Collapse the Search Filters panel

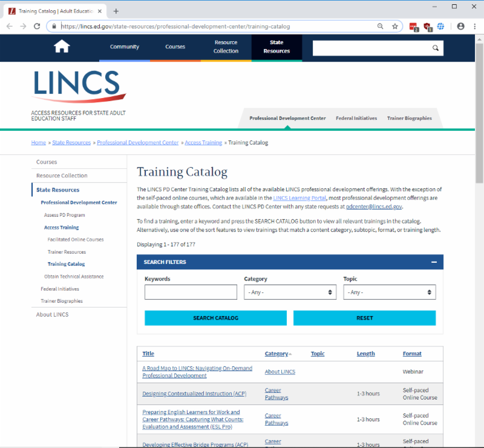(434, 262)
